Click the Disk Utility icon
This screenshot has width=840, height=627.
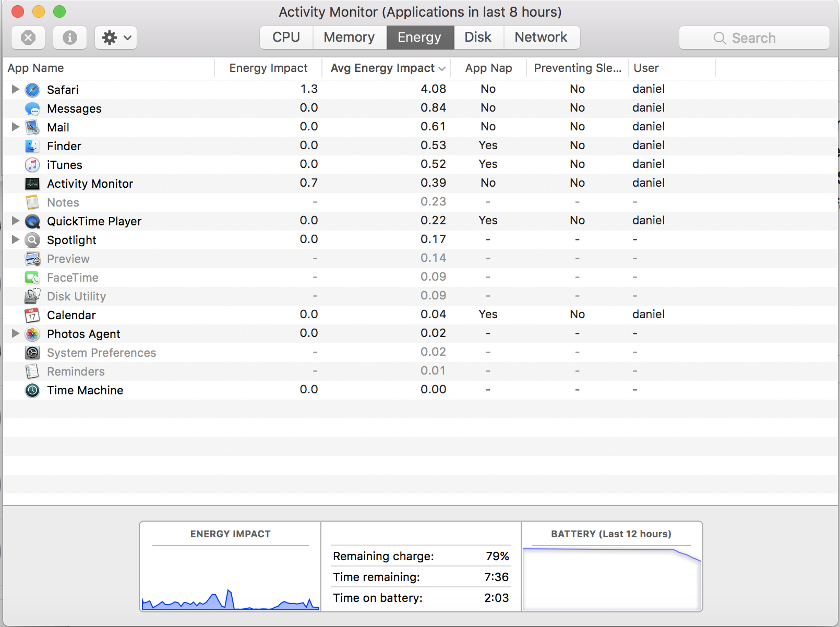click(x=32, y=296)
